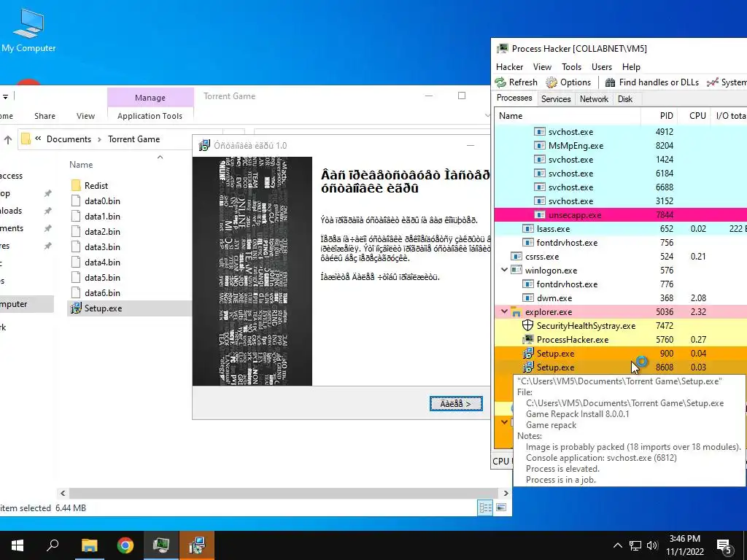Select the data3.bin file

[x=102, y=246]
